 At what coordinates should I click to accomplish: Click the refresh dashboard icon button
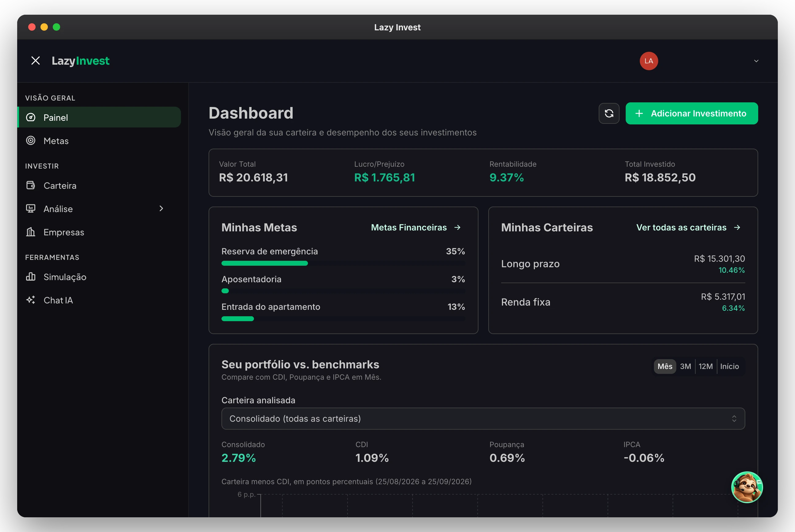point(609,113)
